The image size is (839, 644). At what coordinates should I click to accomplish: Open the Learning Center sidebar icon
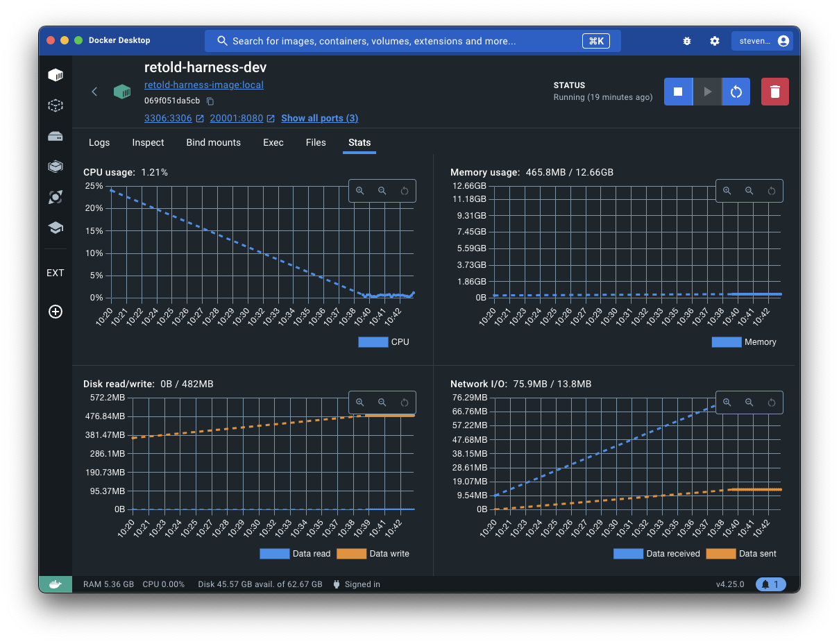click(x=56, y=228)
